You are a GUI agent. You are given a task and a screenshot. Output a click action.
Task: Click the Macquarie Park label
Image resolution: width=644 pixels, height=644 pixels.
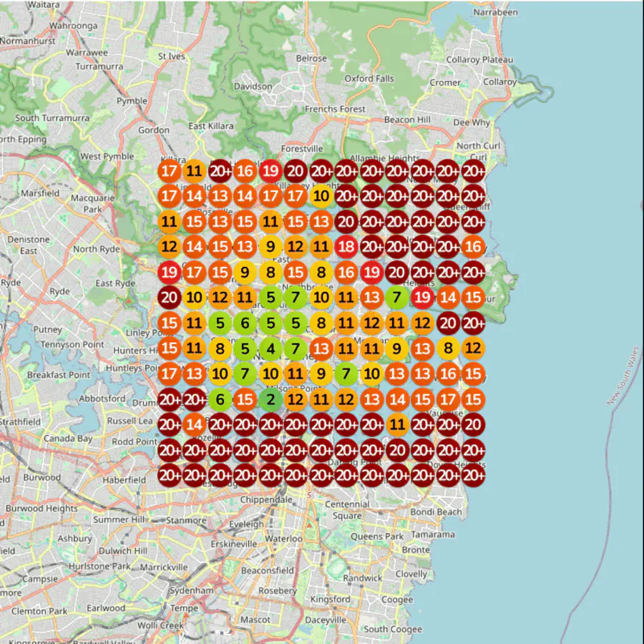click(x=93, y=204)
